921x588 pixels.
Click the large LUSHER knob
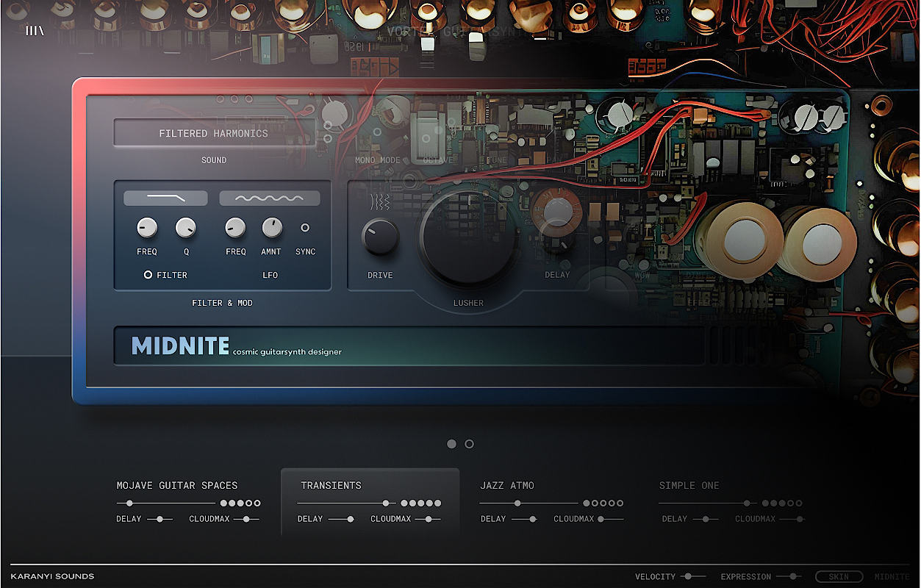[468, 237]
